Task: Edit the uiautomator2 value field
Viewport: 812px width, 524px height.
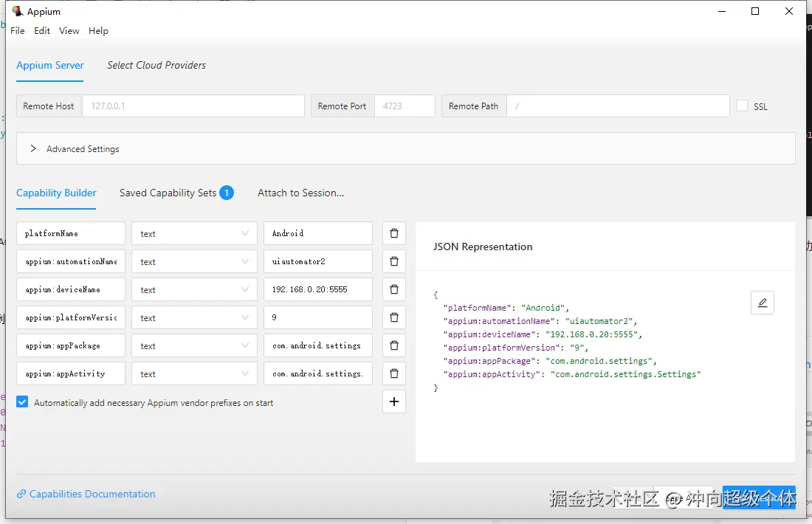Action: (318, 261)
